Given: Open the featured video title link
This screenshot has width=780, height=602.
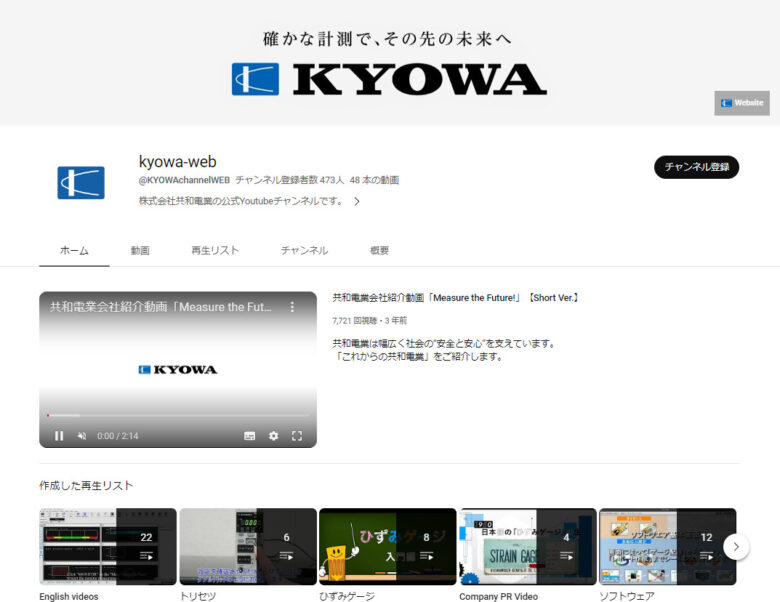Looking at the screenshot, I should pos(455,298).
